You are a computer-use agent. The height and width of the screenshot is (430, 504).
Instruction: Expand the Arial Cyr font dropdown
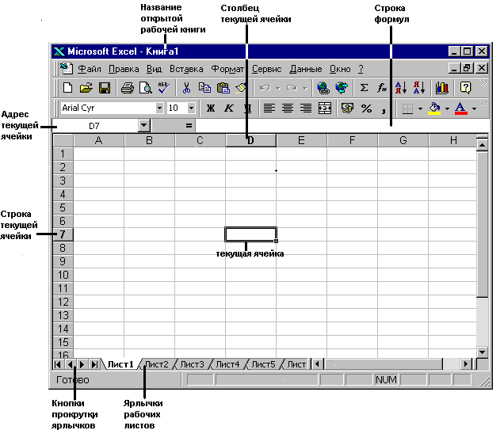tap(159, 108)
